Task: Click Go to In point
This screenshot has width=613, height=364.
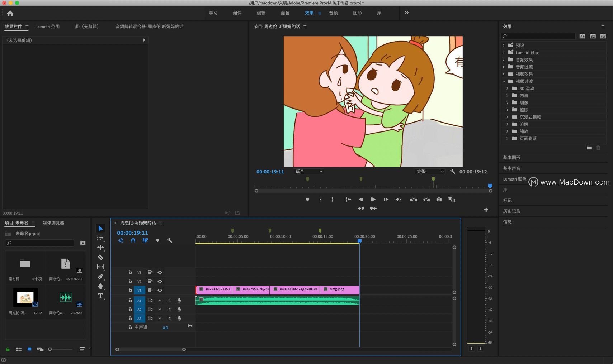Action: 348,200
